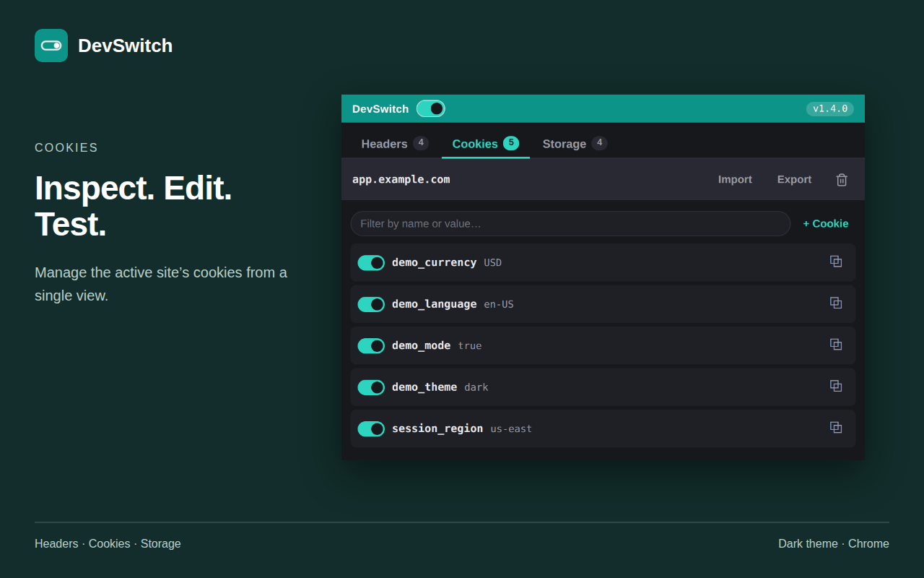
Task: Delete all cookies with trash icon
Action: click(x=842, y=180)
